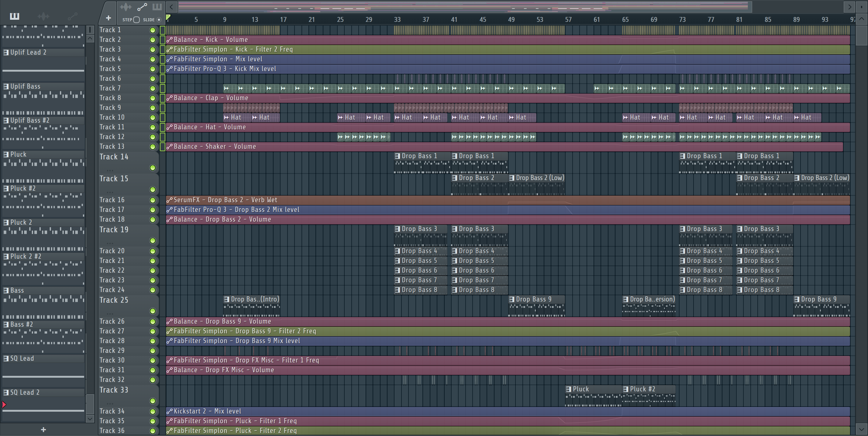The height and width of the screenshot is (436, 868).
Task: Add a new pattern with bottom plus icon
Action: click(43, 429)
